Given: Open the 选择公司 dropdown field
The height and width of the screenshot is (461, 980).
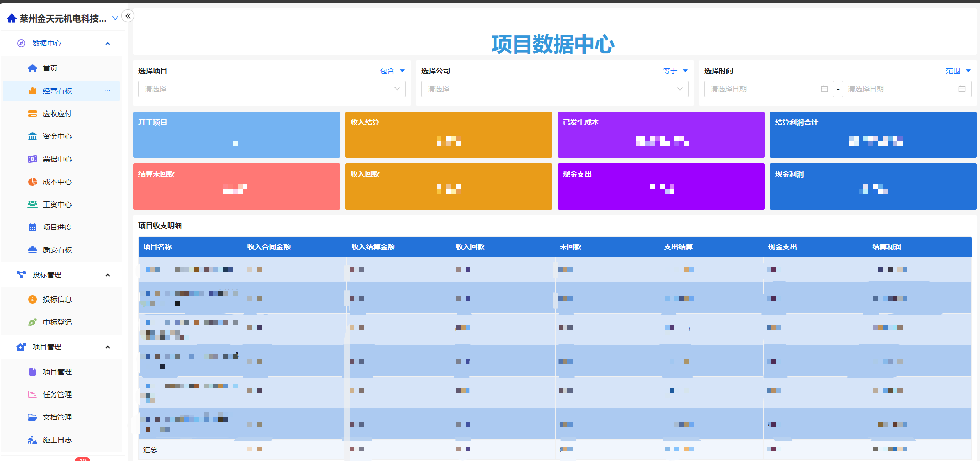Looking at the screenshot, I should (x=555, y=89).
